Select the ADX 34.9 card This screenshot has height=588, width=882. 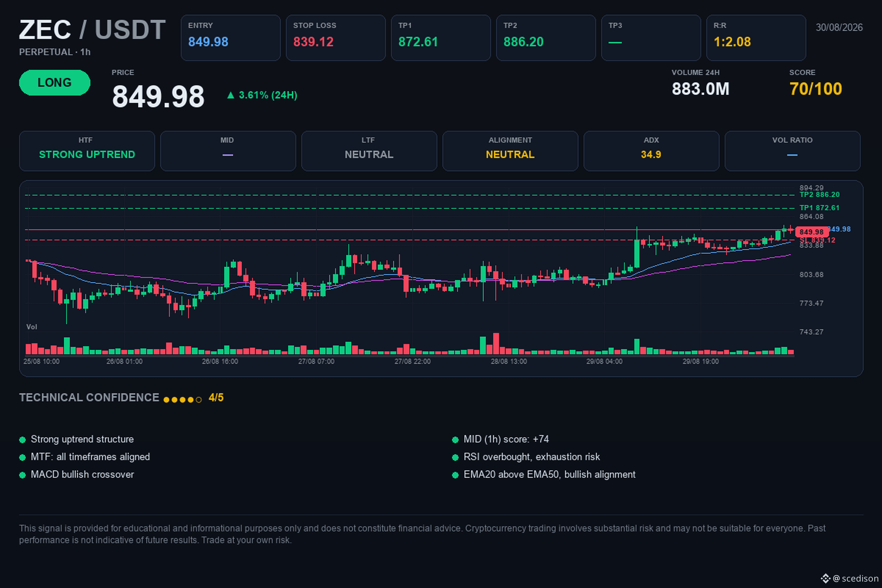(x=651, y=151)
